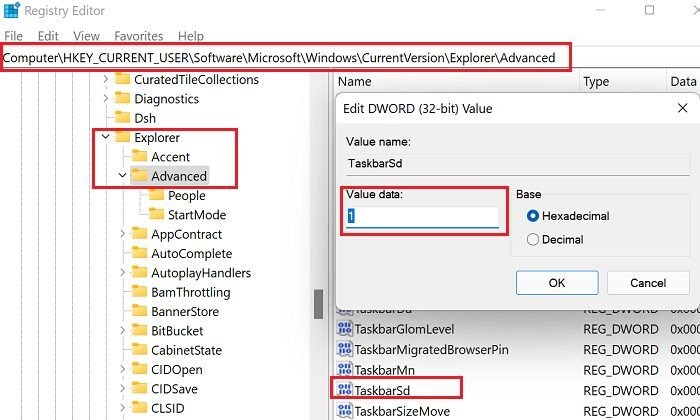Screen dimensions: 700x420
Task: Click the Value data input field
Action: pyautogui.click(x=421, y=217)
